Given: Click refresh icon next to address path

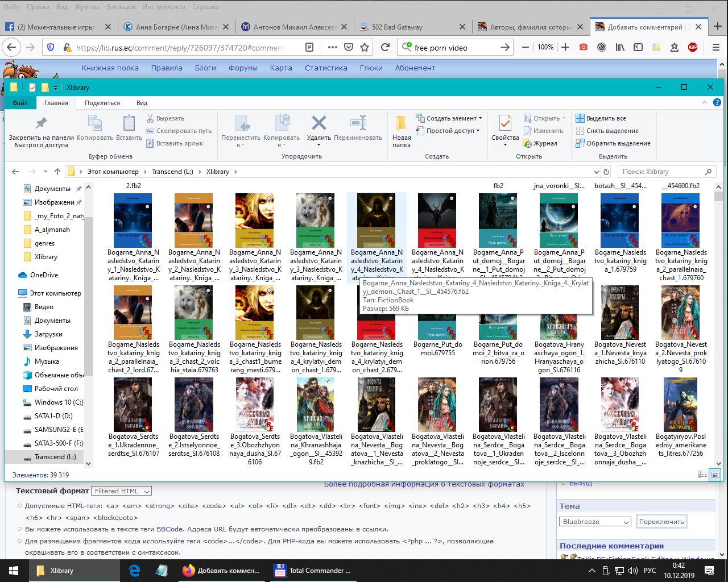Looking at the screenshot, I should [606, 172].
